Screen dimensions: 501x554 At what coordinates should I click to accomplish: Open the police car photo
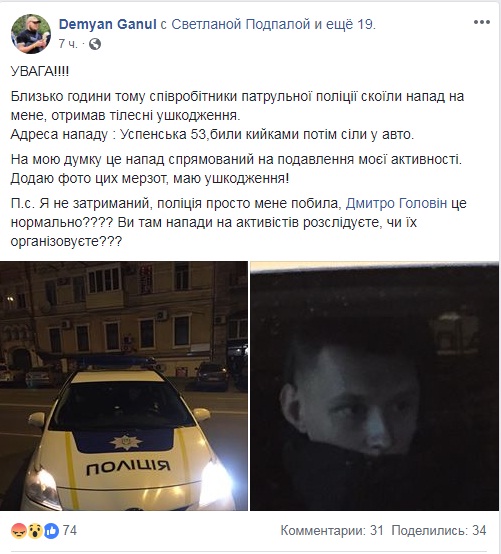124,386
